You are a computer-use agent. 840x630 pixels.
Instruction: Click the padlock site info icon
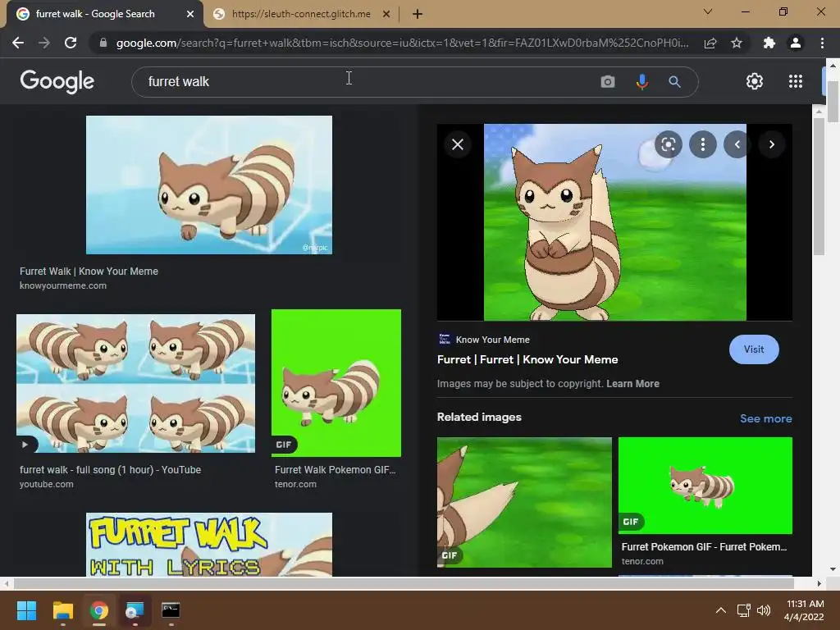click(x=103, y=43)
